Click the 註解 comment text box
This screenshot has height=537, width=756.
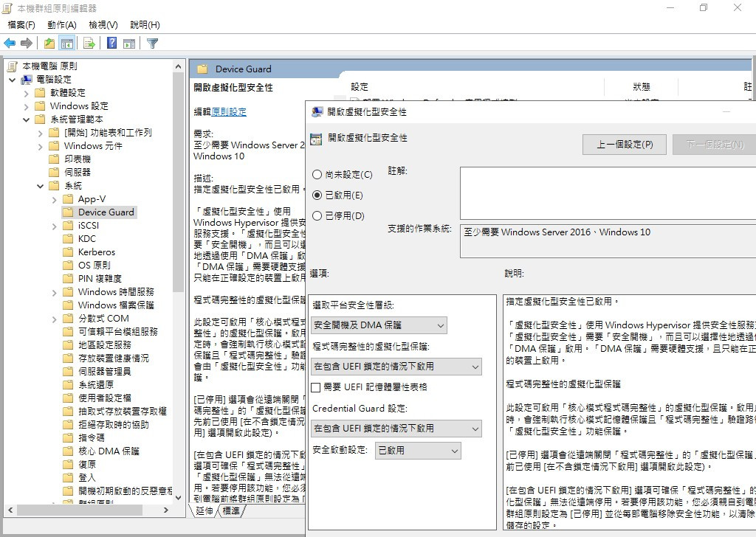click(608, 193)
